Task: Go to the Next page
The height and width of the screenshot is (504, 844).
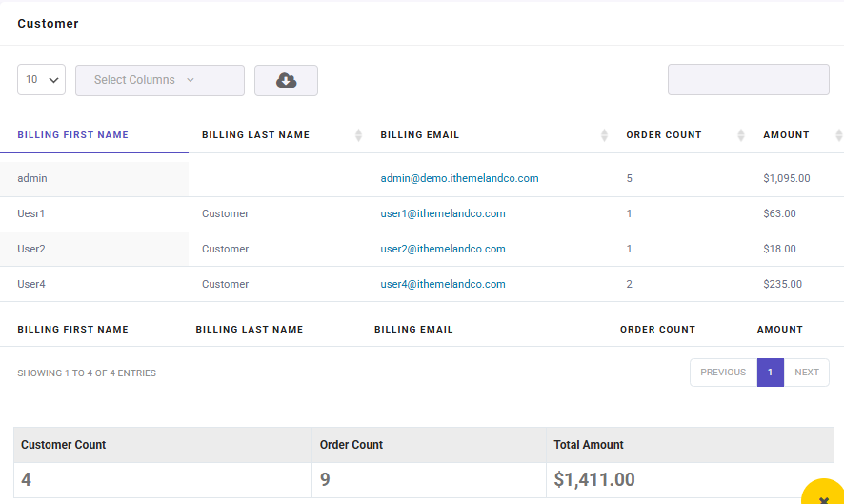Action: 806,373
